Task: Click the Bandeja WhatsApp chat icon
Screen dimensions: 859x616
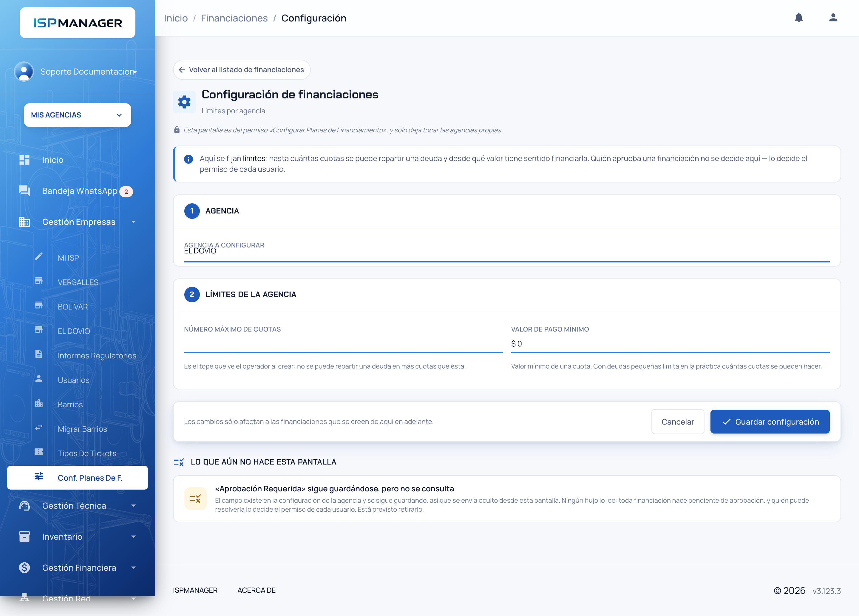Action: 25,191
